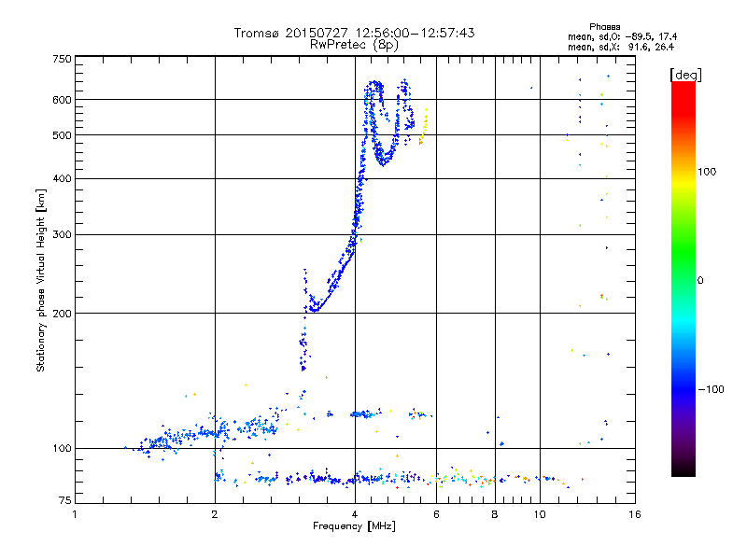Screen dimensions: 747x560
Task: Click the black bottom of the colorbar
Action: 684,469
